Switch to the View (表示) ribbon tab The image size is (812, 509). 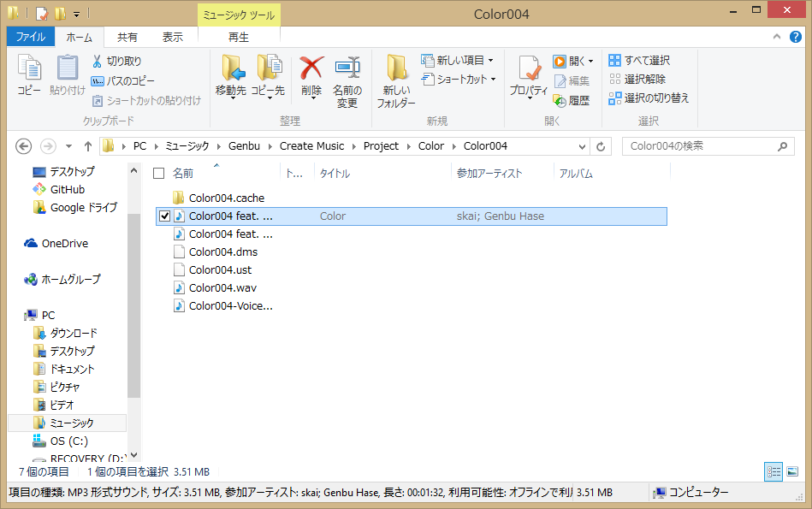(173, 37)
